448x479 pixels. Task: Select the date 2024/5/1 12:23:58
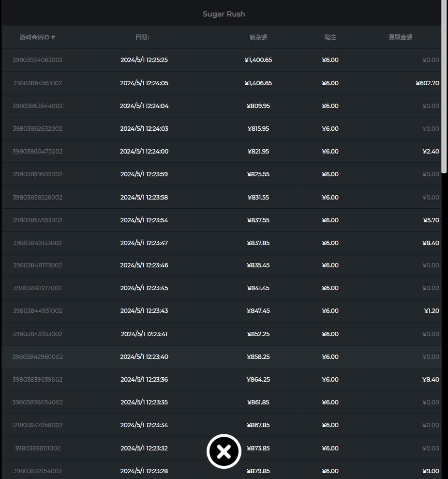(144, 197)
